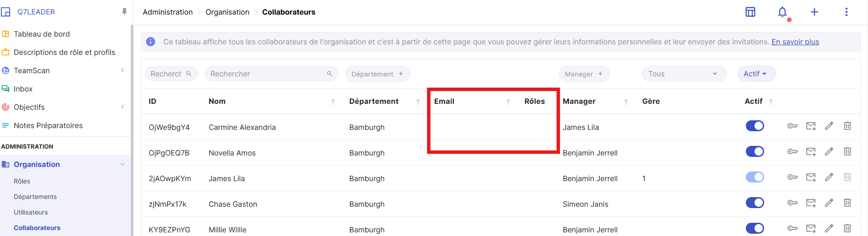868x236 pixels.
Task: Disable active switch for Novella Amos
Action: 755,151
